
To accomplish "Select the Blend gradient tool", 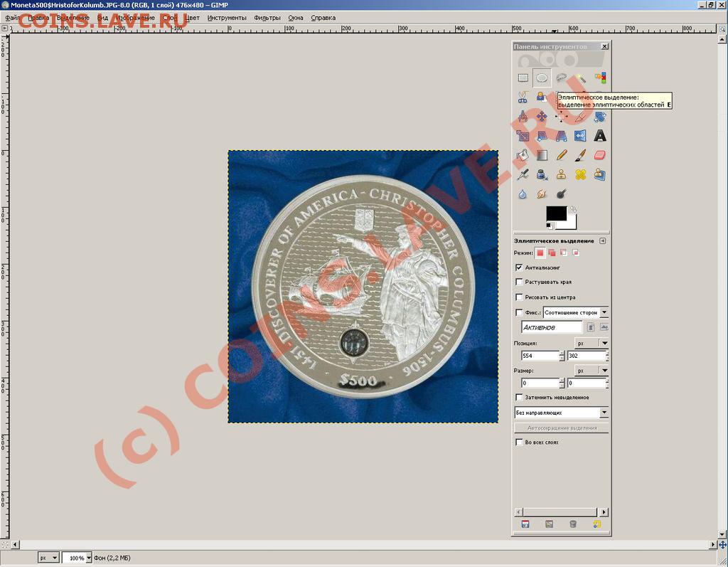I will 542,155.
